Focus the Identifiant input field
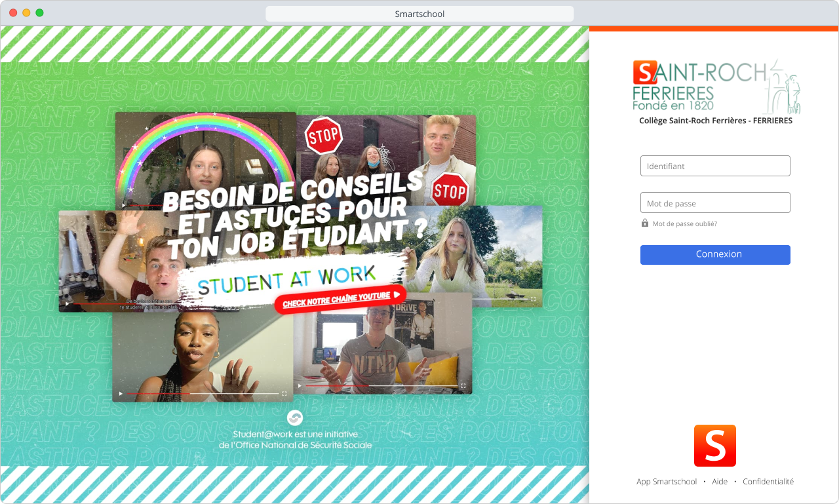 pyautogui.click(x=715, y=166)
